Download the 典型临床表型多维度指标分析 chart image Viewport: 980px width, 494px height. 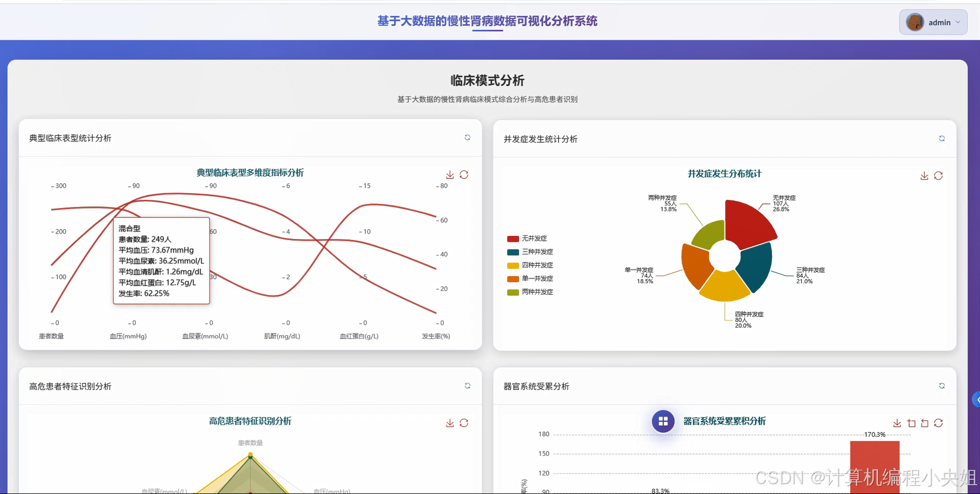click(450, 175)
